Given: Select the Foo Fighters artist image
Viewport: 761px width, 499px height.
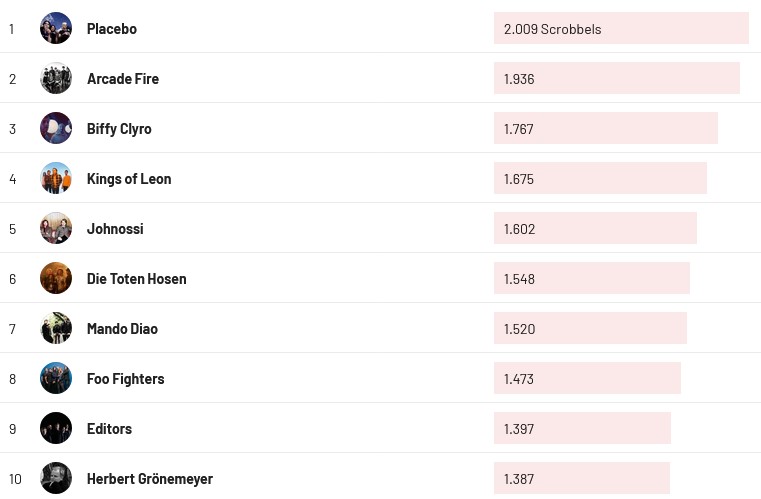Looking at the screenshot, I should (56, 378).
